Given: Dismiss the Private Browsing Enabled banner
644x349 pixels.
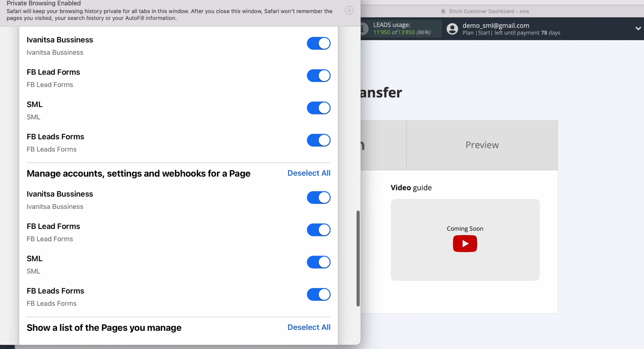Looking at the screenshot, I should coord(349,10).
